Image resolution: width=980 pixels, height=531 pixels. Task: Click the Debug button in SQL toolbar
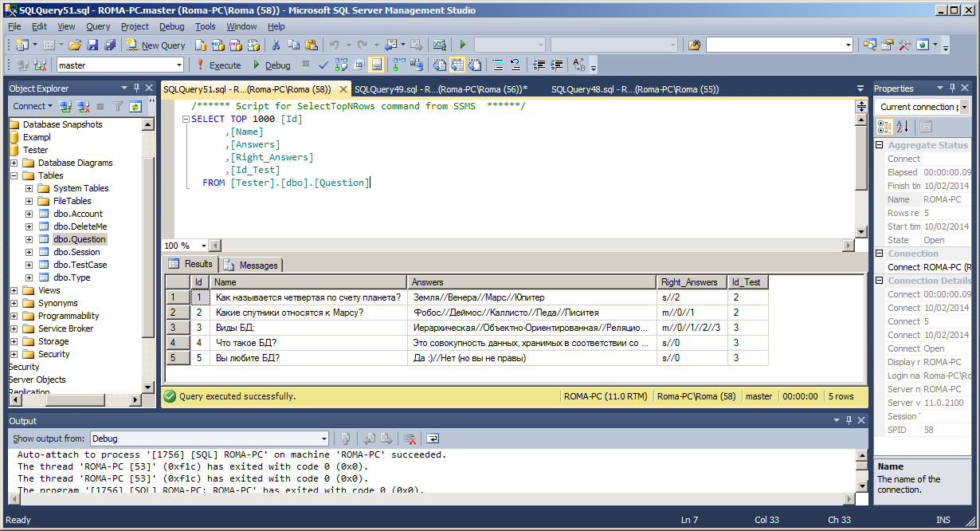271,65
